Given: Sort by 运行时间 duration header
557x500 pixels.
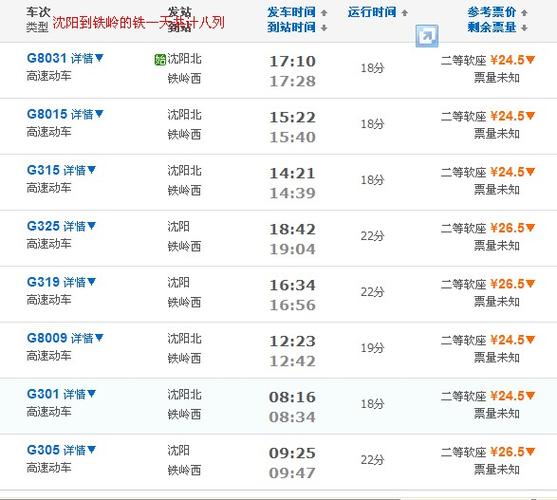Looking at the screenshot, I should coord(372,12).
